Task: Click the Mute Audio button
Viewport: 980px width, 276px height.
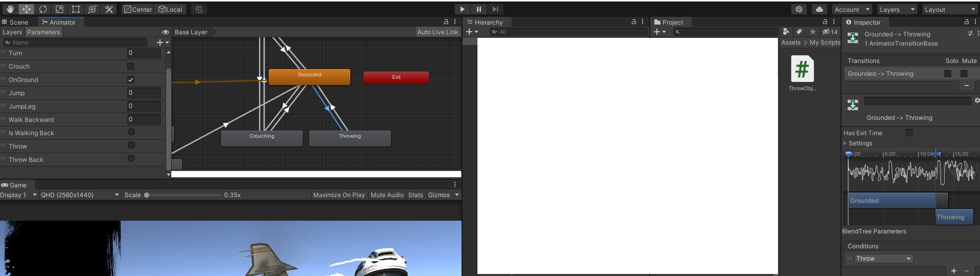Action: 387,195
